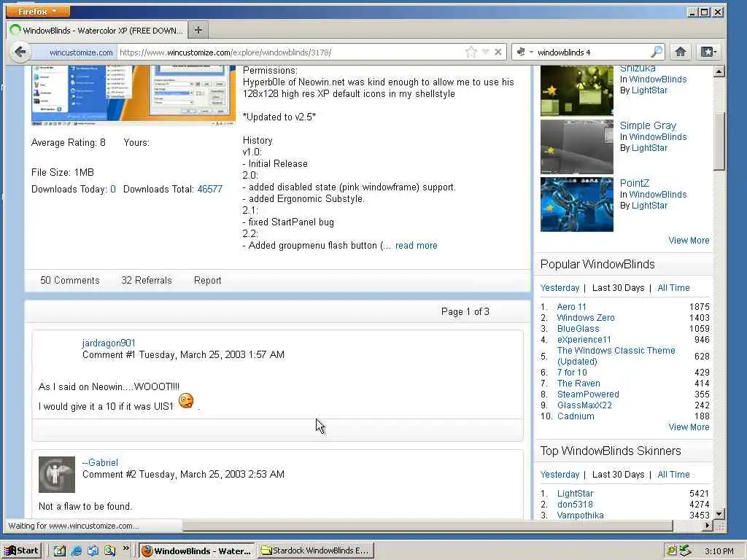Select All Time under Popular WindowBlinds

tap(673, 288)
